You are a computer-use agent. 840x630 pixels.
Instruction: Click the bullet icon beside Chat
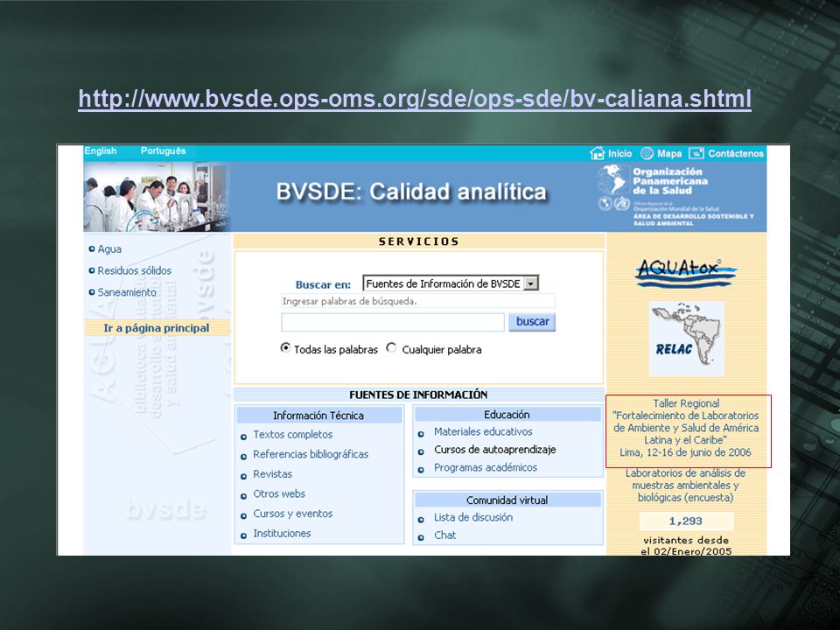(x=421, y=537)
